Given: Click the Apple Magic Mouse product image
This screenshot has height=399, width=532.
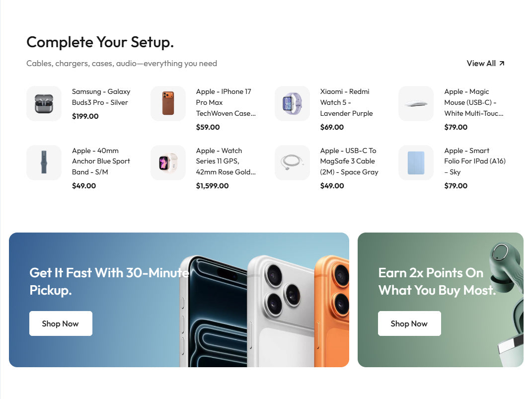Looking at the screenshot, I should pyautogui.click(x=416, y=103).
